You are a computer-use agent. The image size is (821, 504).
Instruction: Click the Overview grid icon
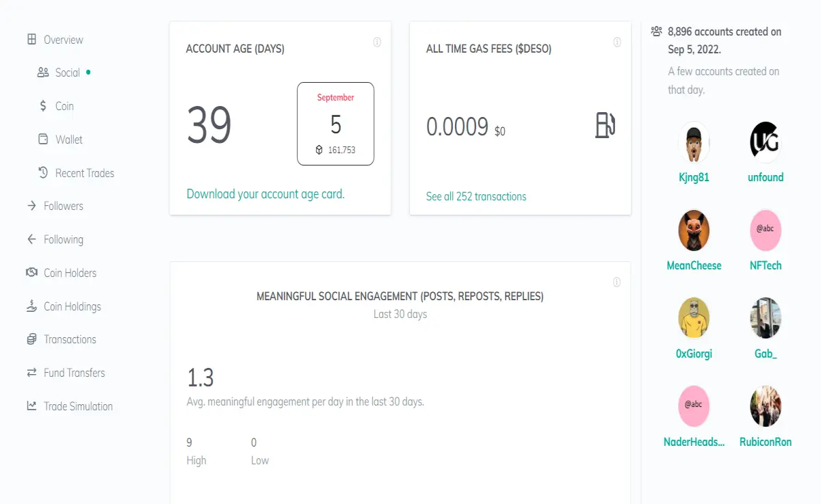[x=31, y=40]
